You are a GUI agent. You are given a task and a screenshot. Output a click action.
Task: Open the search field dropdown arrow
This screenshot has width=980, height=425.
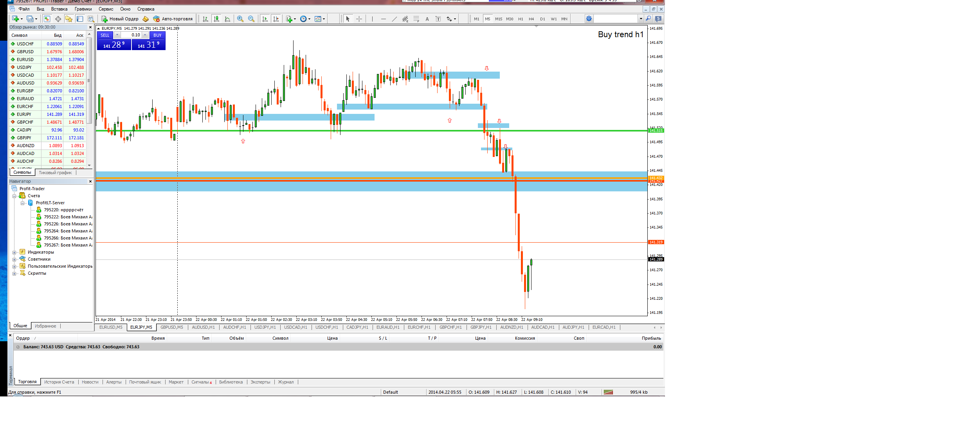pyautogui.click(x=641, y=18)
